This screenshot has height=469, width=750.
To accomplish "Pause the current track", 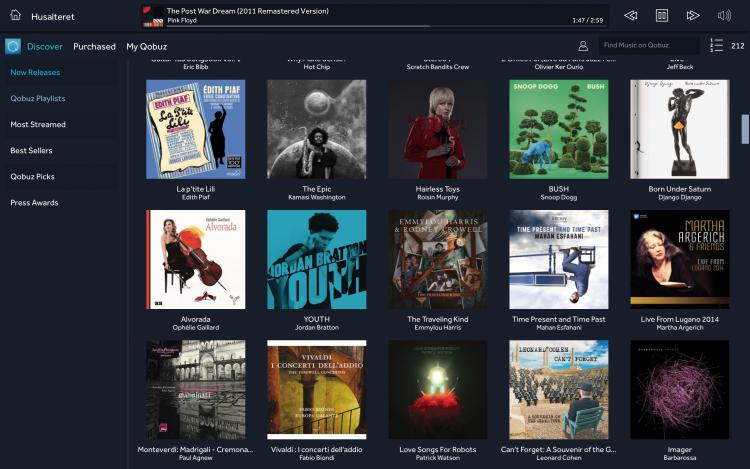I will [x=662, y=16].
